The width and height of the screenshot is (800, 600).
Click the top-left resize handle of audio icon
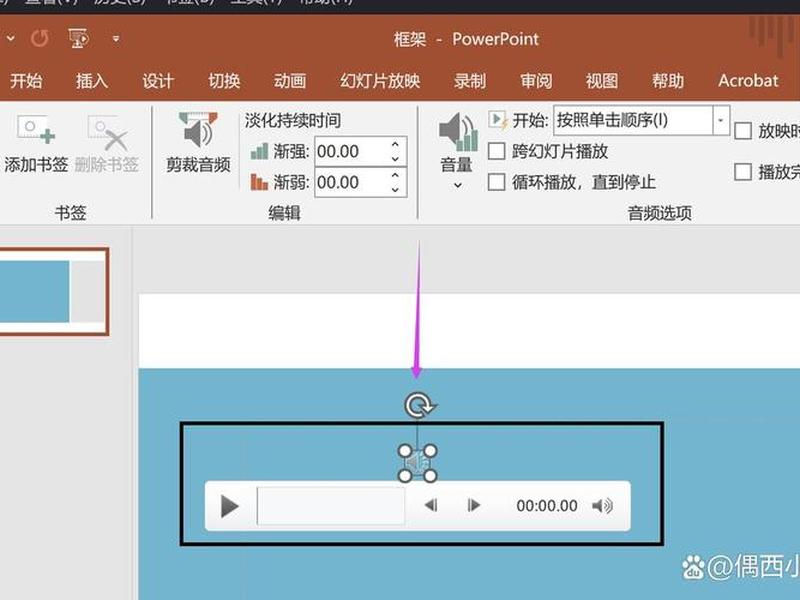click(405, 451)
